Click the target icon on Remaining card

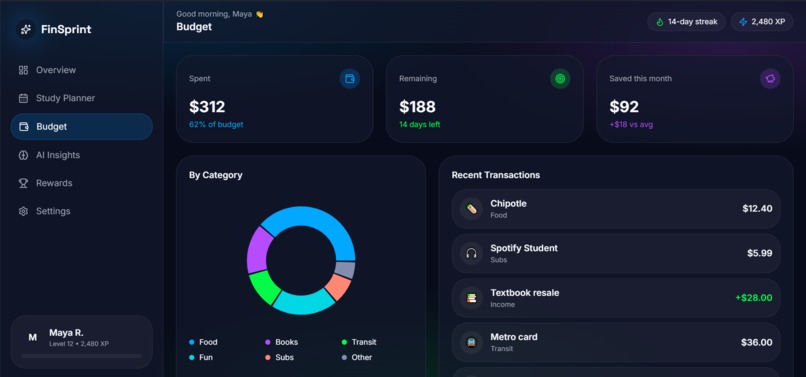coord(560,79)
